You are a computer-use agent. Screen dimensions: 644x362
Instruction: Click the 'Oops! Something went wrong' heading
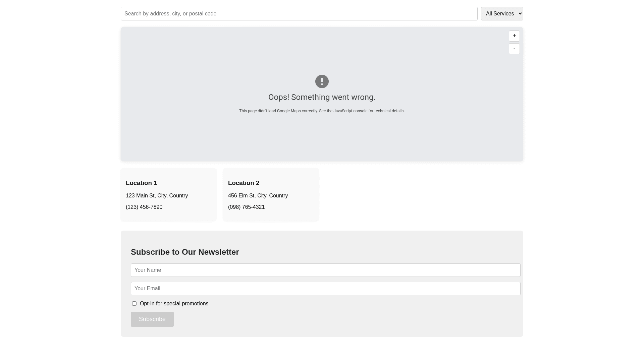(322, 97)
